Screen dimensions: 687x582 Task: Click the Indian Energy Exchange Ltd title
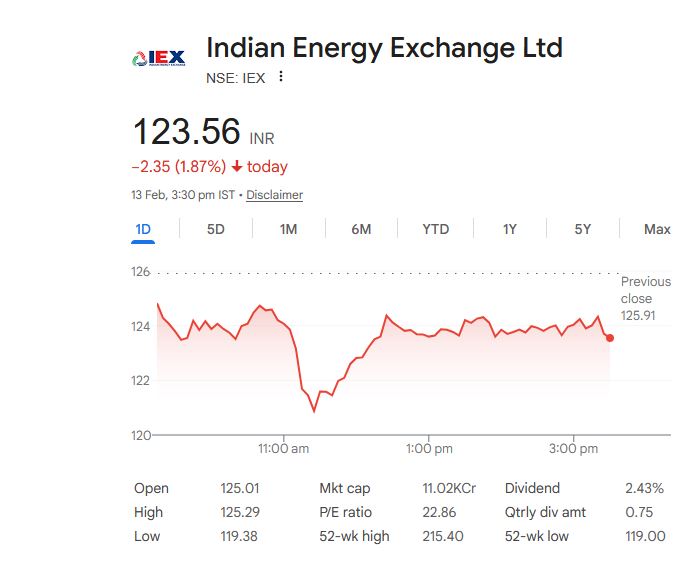click(x=384, y=47)
